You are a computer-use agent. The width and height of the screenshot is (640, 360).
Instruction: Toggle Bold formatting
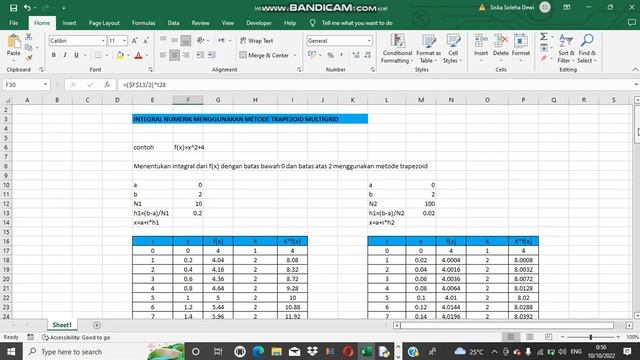click(x=53, y=55)
